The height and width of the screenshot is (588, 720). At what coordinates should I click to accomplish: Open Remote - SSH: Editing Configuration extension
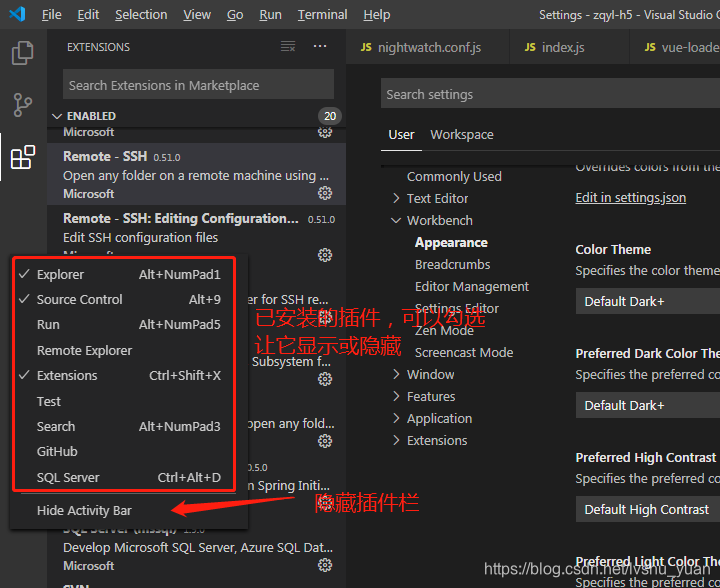tap(197, 235)
